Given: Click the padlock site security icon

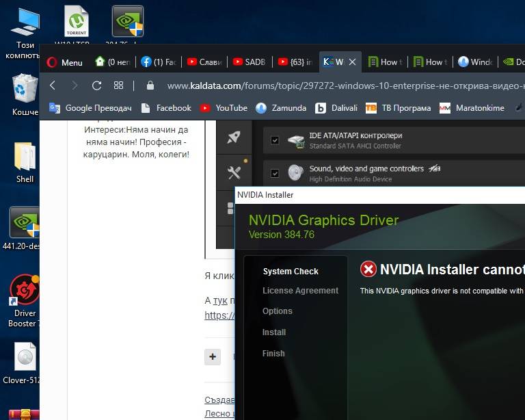Looking at the screenshot, I should [150, 86].
